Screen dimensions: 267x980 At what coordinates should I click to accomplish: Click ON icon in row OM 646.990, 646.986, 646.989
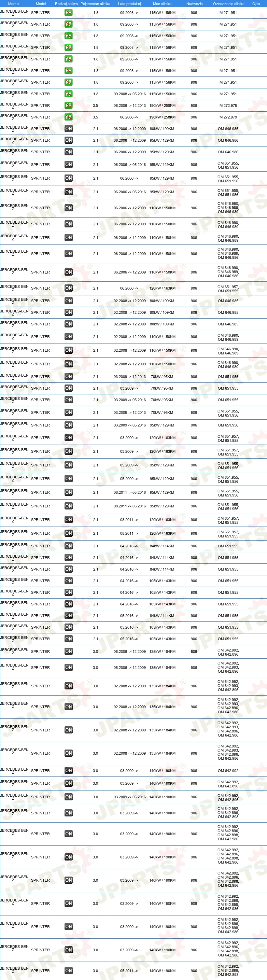[69, 208]
